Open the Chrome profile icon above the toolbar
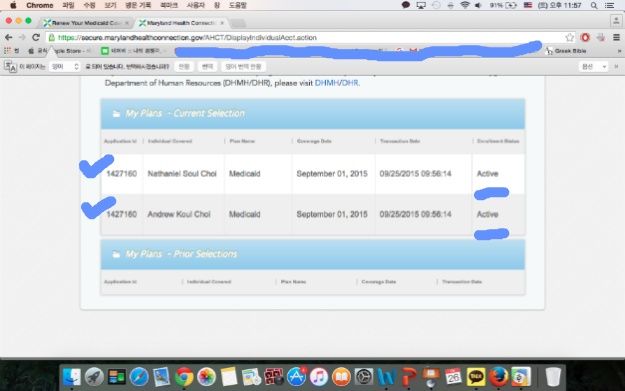The height and width of the screenshot is (391, 625). click(616, 21)
